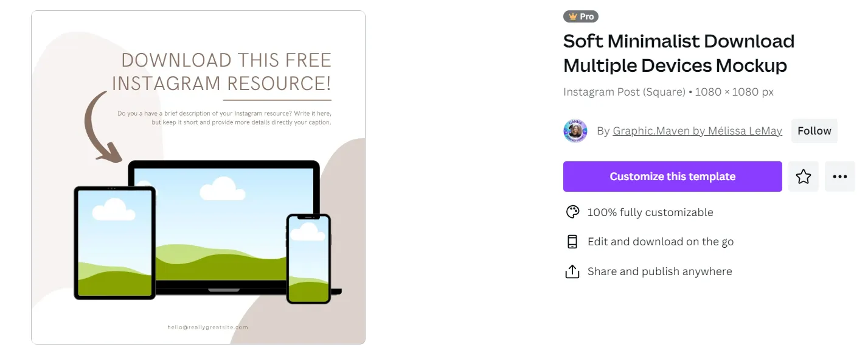Star this template as a favorite
This screenshot has height=364, width=868.
point(804,177)
